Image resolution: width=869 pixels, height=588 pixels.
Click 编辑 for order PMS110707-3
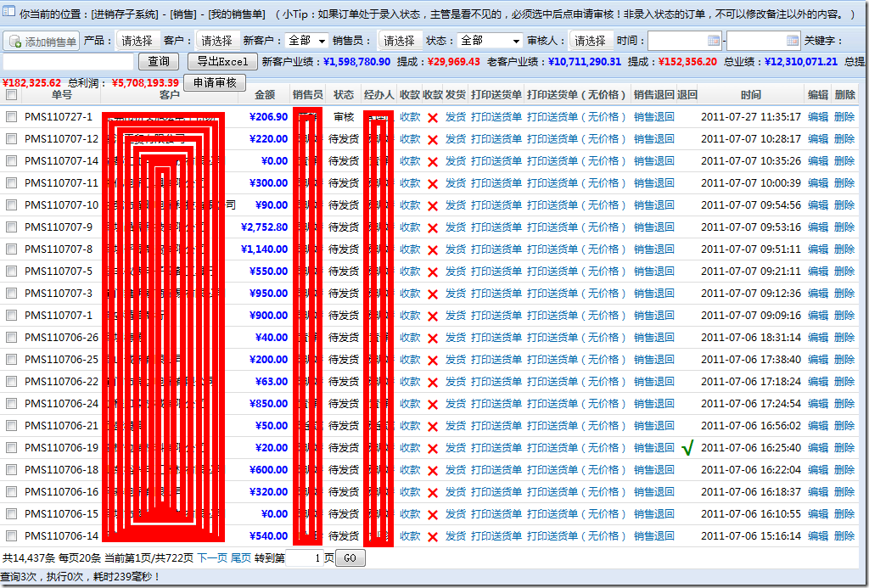tap(818, 294)
